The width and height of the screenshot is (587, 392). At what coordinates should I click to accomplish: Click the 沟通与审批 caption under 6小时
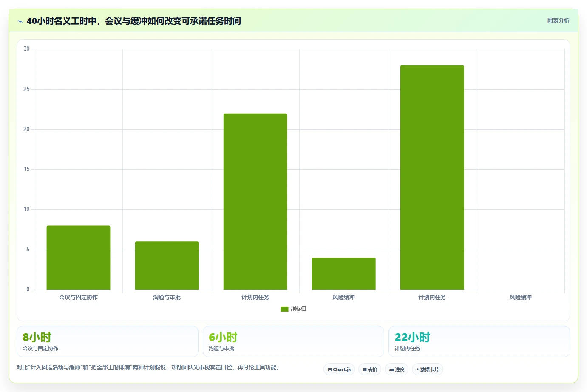coord(221,349)
